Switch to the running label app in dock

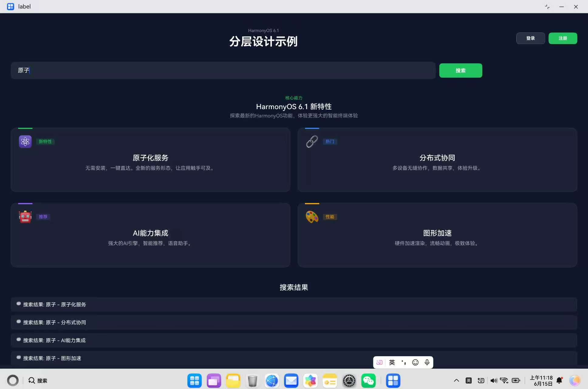(x=393, y=380)
